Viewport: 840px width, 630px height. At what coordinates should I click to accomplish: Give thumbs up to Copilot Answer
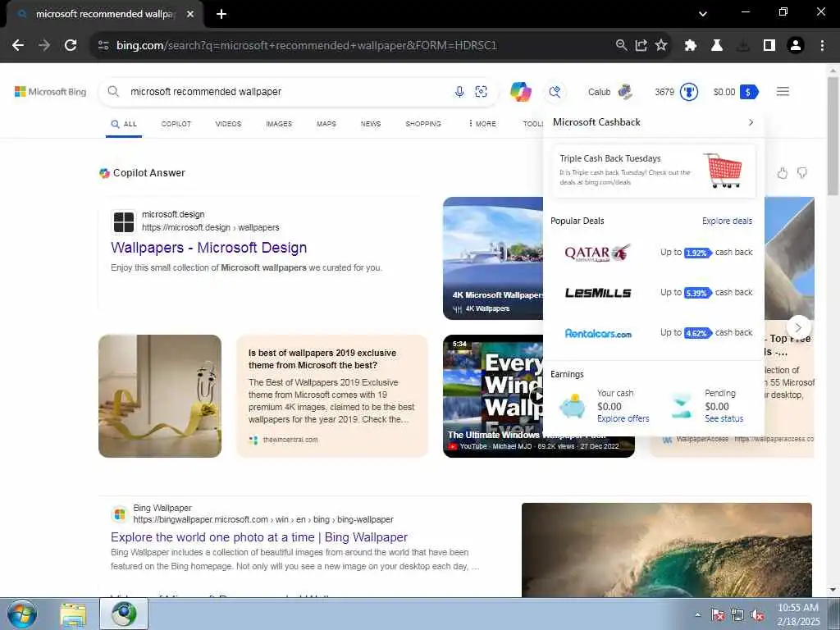[x=782, y=173]
